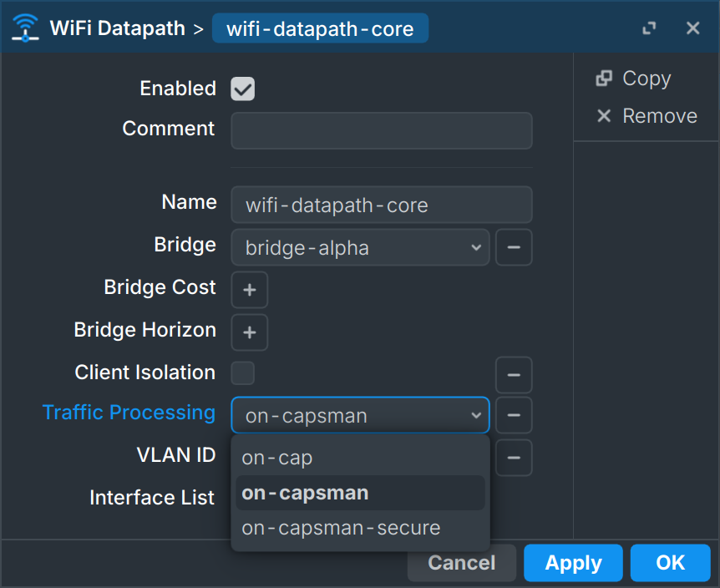Remove VLAN ID setting with minus button
Viewport: 720px width, 588px height.
coord(514,457)
